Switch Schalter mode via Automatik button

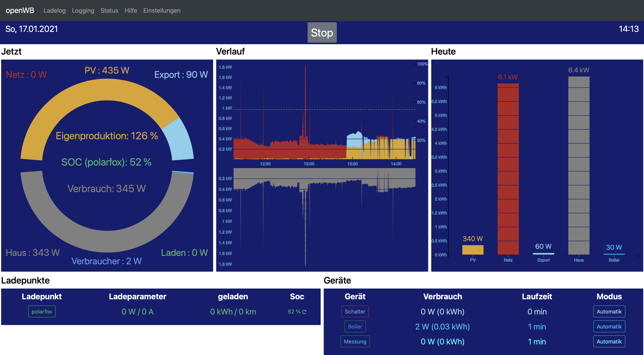pos(609,311)
